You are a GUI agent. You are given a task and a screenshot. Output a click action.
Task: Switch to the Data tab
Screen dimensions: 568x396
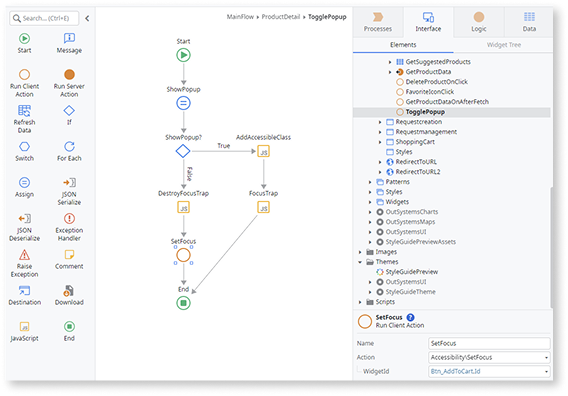tap(529, 22)
